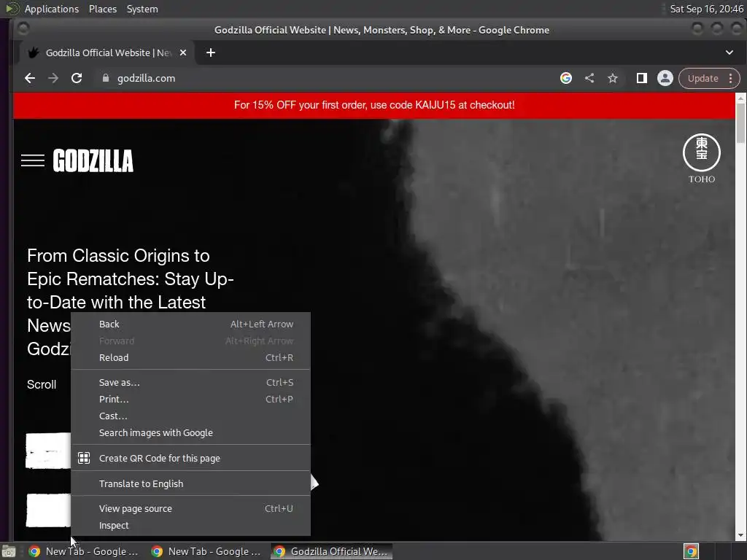Choose View page source
The height and width of the screenshot is (560, 747).
point(190,508)
